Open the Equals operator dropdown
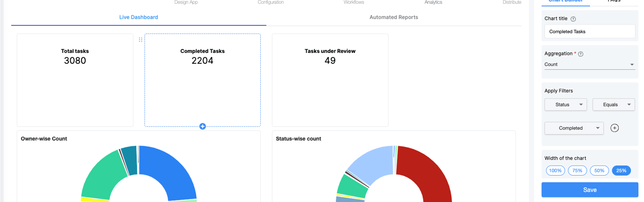 [x=614, y=105]
